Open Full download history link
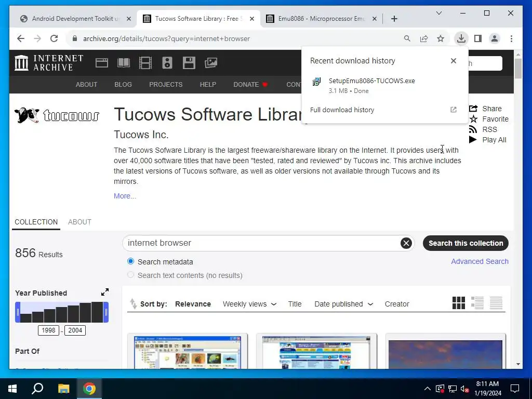Viewport: 532px width, 399px height. tap(385, 110)
